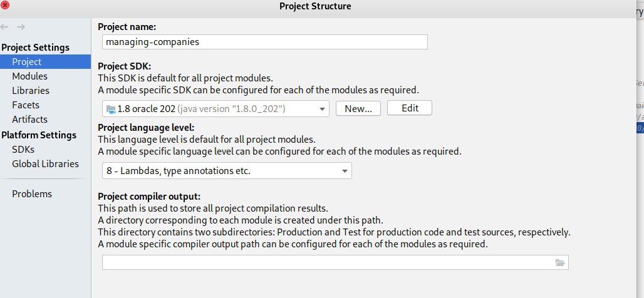Click the SDK folder icon in Project SDK combo

point(111,109)
